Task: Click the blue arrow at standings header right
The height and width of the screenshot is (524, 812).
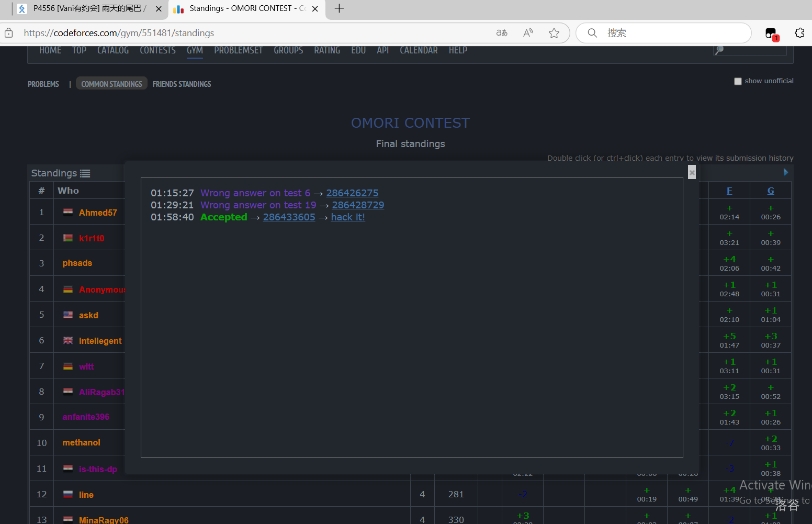Action: 785,172
